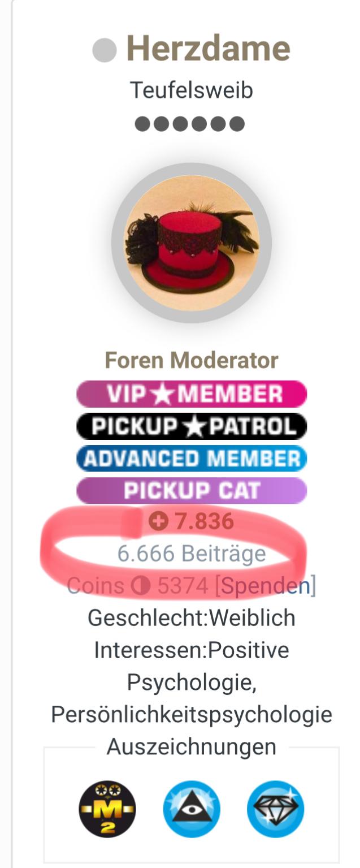Click the 7.836 reputation score
The height and width of the screenshot is (868, 360).
click(x=204, y=522)
